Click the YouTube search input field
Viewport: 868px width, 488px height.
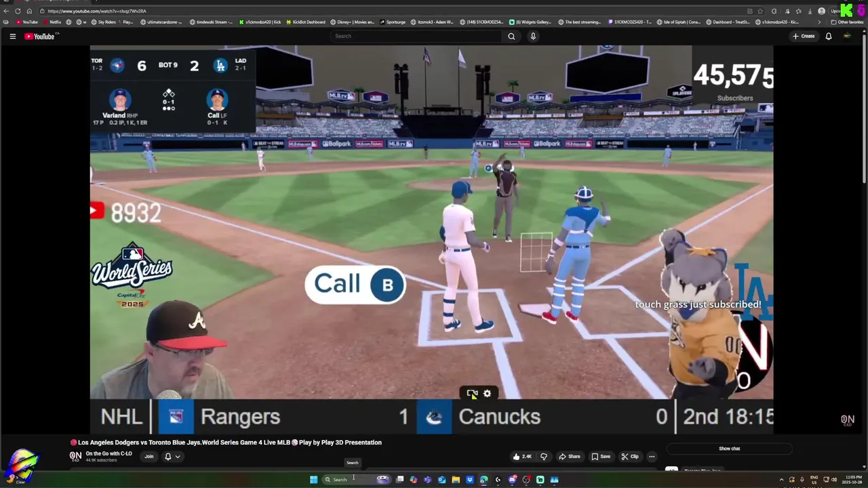pos(416,36)
